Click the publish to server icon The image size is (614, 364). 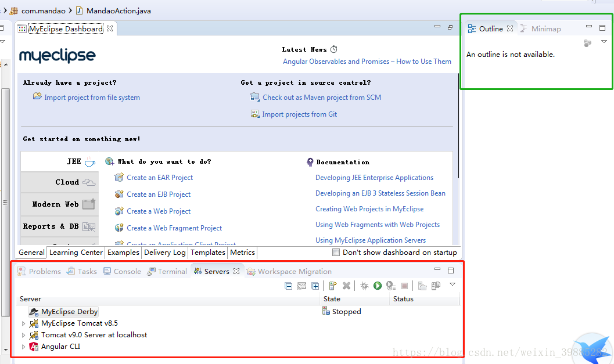(x=422, y=286)
